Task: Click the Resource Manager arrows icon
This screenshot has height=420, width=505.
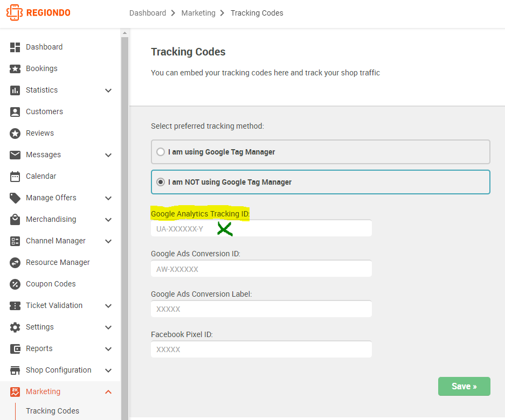Action: [x=15, y=263]
